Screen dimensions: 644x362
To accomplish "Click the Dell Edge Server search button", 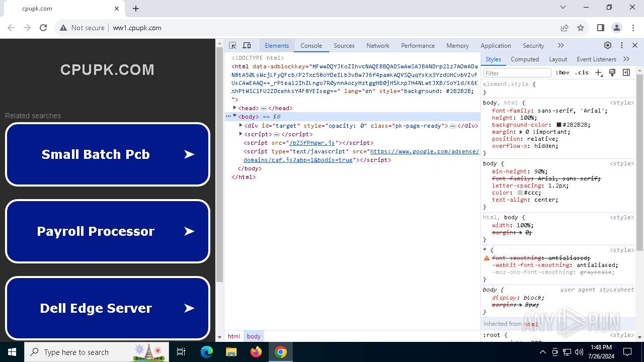I will click(x=107, y=308).
